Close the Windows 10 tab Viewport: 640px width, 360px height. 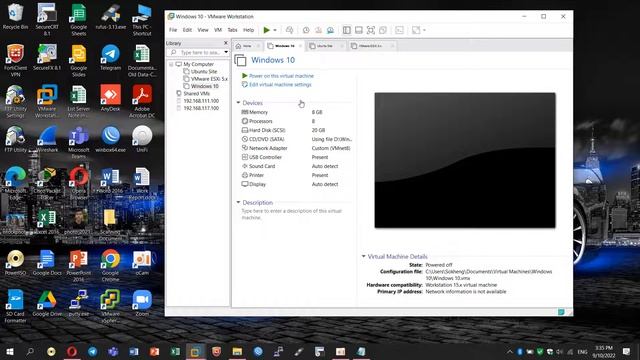[300, 46]
